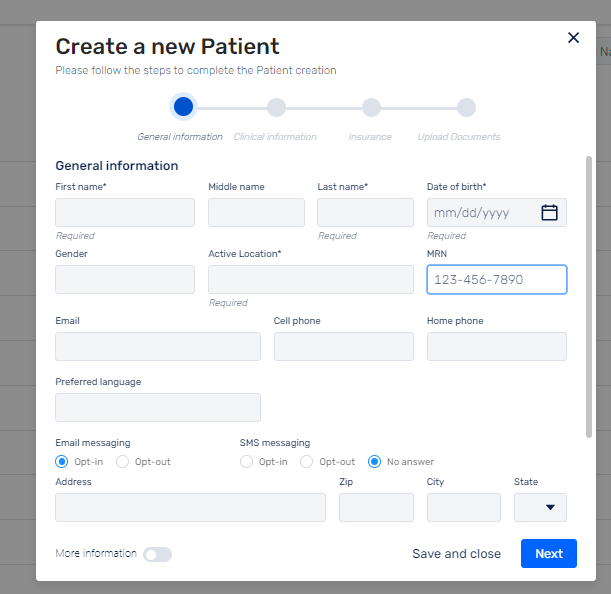Click the Upload Documents step circle
The image size is (611, 594).
click(x=466, y=108)
